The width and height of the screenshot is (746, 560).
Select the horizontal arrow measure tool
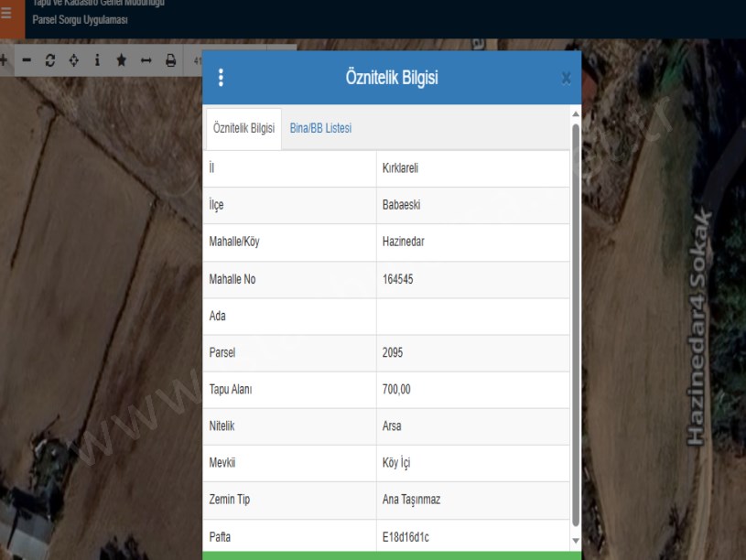click(146, 60)
